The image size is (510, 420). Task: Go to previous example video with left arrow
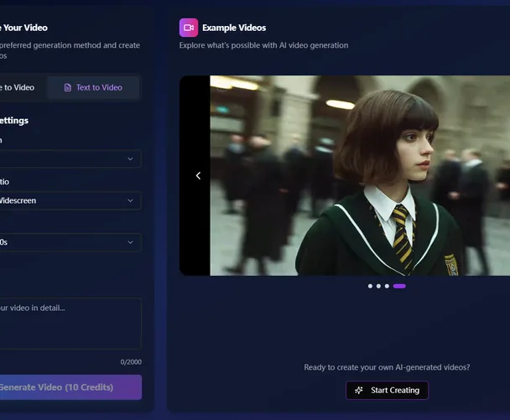pyautogui.click(x=198, y=175)
